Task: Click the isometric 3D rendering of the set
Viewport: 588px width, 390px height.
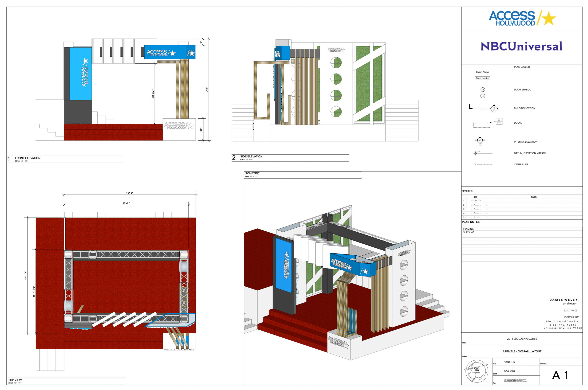Action: (347, 282)
